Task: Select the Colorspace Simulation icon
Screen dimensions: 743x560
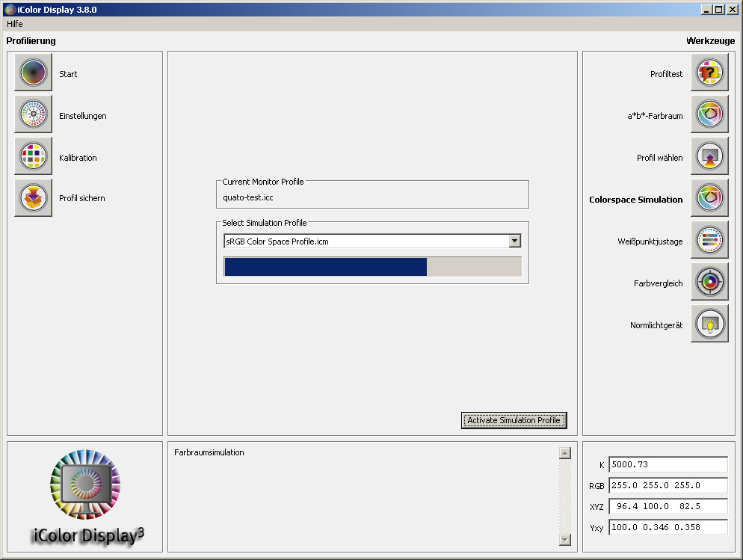Action: tap(709, 197)
